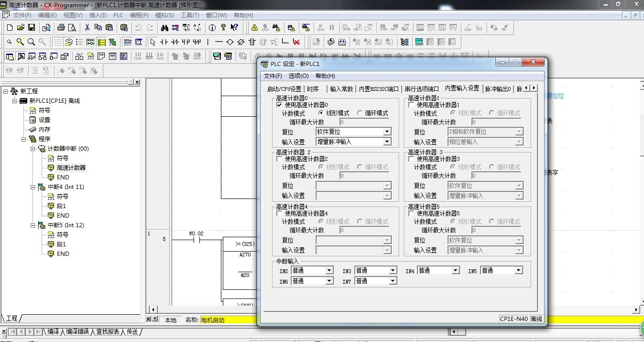
Task: Toggle the grid display icon
Action: tap(57, 42)
